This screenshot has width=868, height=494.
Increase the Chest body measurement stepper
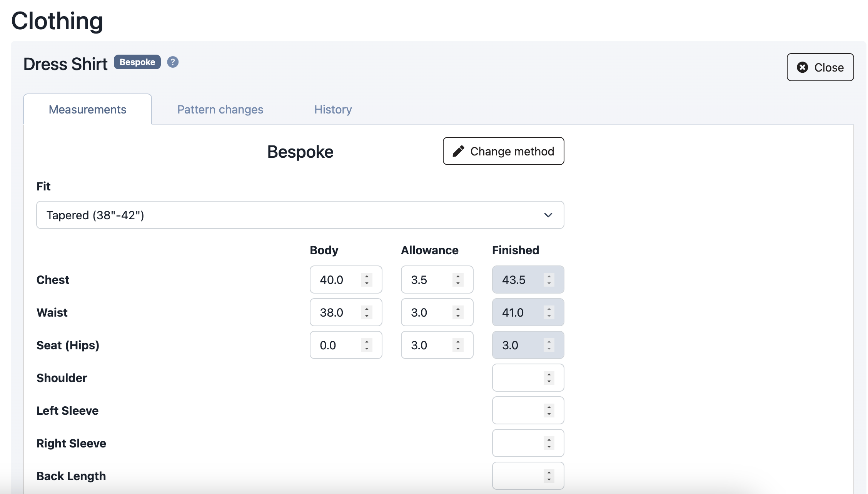(x=367, y=276)
